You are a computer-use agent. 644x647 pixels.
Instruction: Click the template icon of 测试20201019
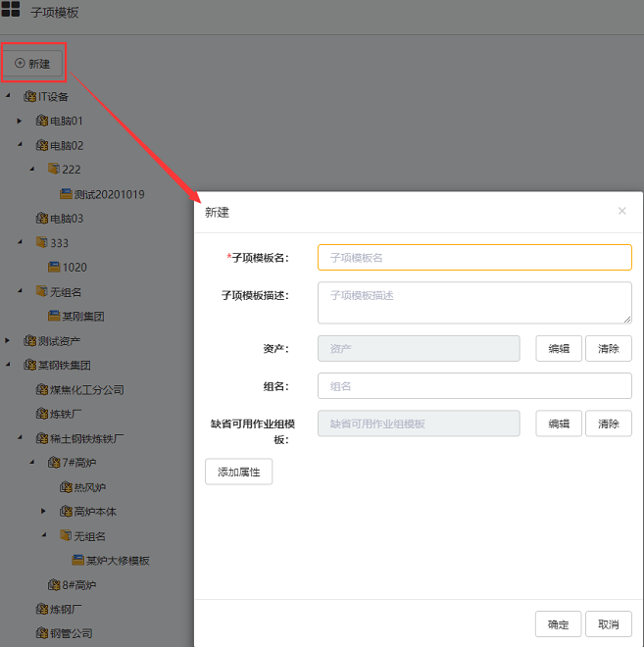[66, 194]
